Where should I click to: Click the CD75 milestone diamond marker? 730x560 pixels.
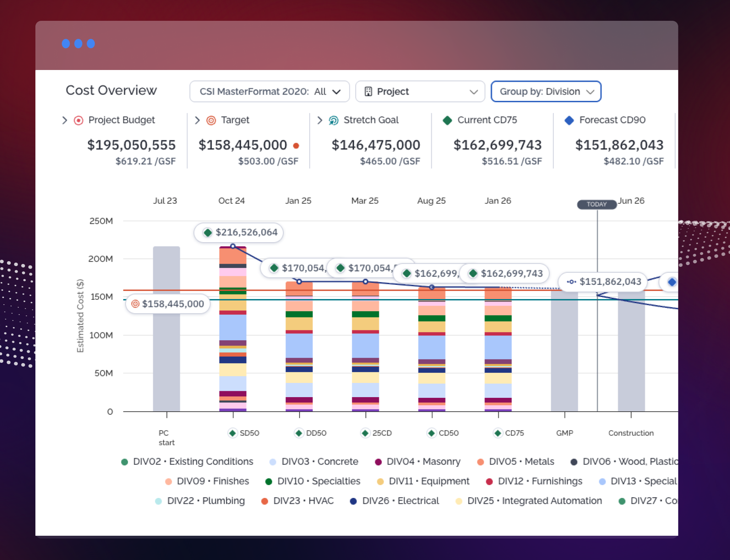[498, 433]
